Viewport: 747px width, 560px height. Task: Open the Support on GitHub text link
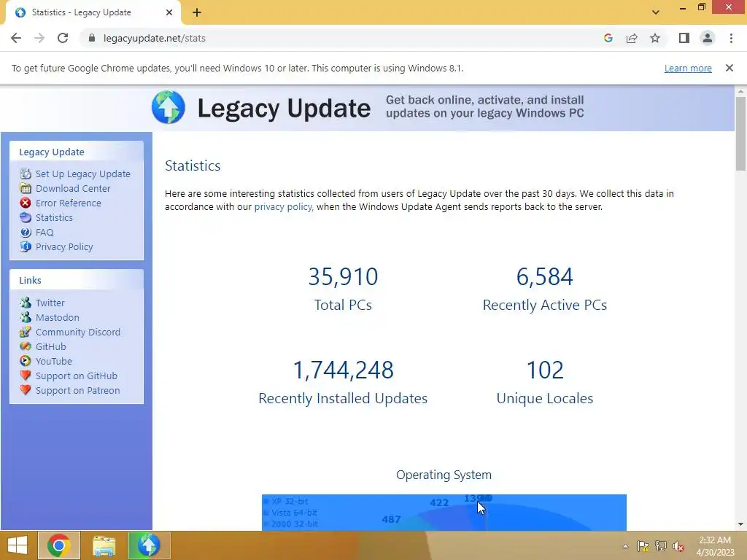point(76,376)
